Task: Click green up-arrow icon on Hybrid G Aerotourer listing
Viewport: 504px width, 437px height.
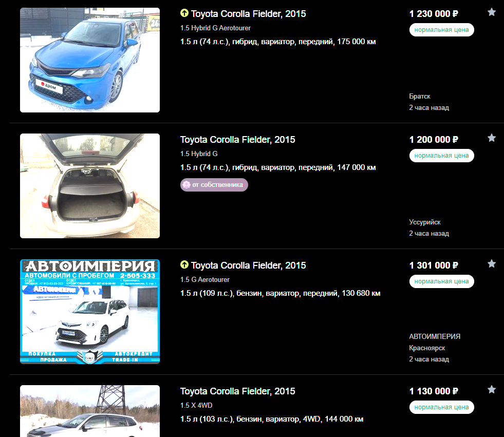Action: [x=184, y=13]
